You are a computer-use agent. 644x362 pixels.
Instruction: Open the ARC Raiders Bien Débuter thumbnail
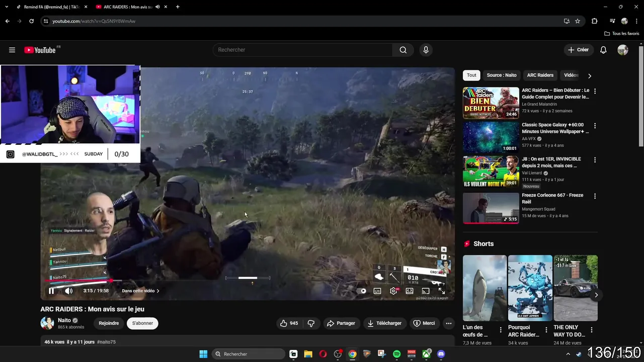tap(491, 103)
